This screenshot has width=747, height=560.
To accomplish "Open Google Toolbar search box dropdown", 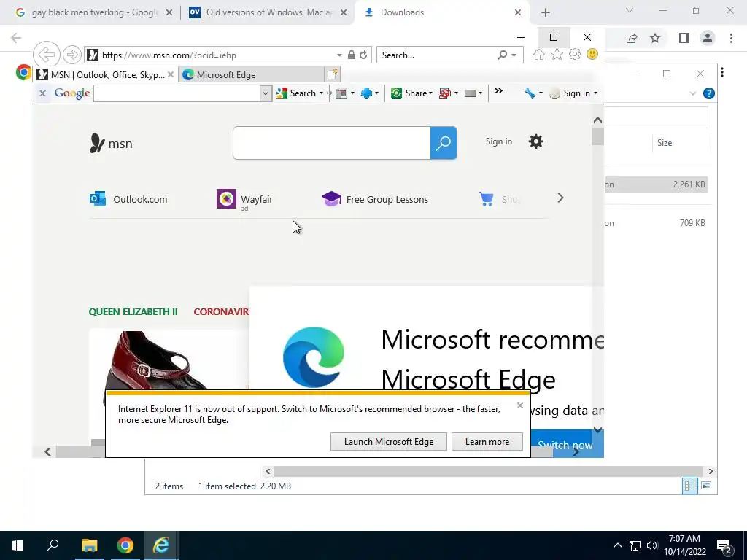I will [266, 93].
